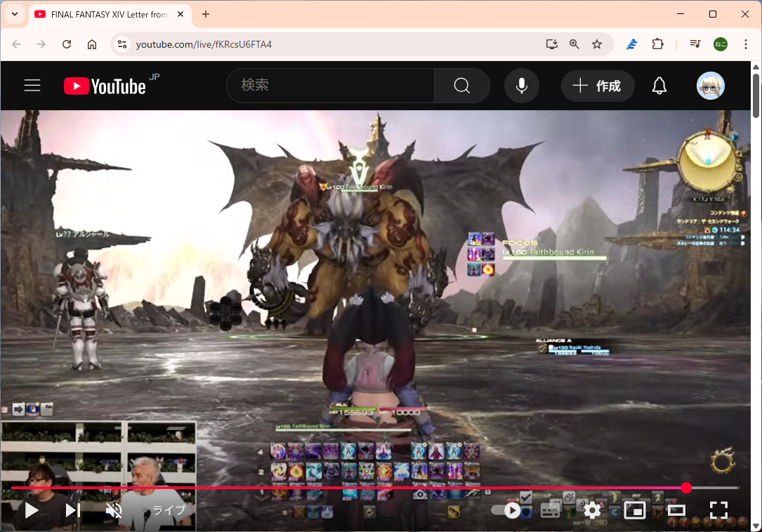Screen dimensions: 762x532
Task: Click the YouTube search magnifier button
Action: click(461, 86)
